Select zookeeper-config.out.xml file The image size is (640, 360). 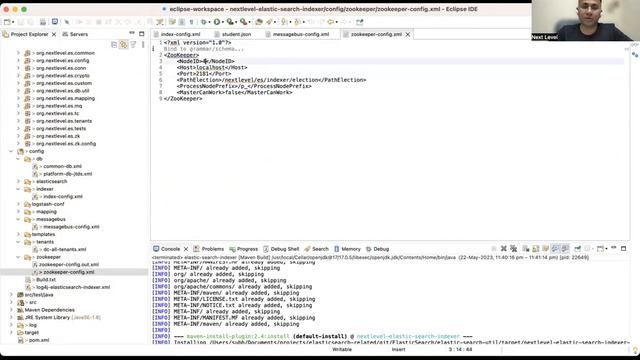[x=69, y=264]
